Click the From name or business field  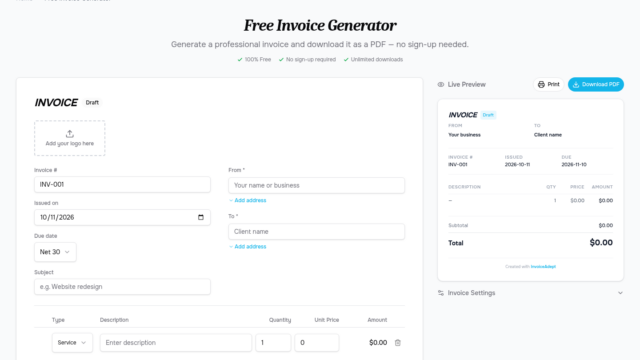(x=316, y=185)
